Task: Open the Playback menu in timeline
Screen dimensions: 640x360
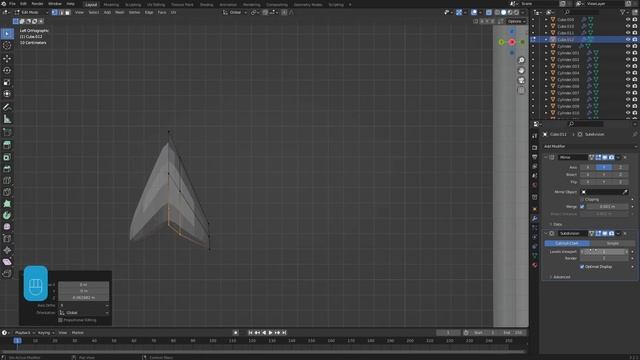Action: (24, 333)
